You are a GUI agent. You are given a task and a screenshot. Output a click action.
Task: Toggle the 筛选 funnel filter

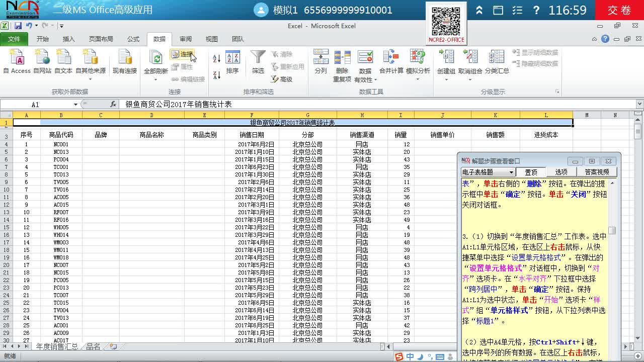click(x=258, y=62)
